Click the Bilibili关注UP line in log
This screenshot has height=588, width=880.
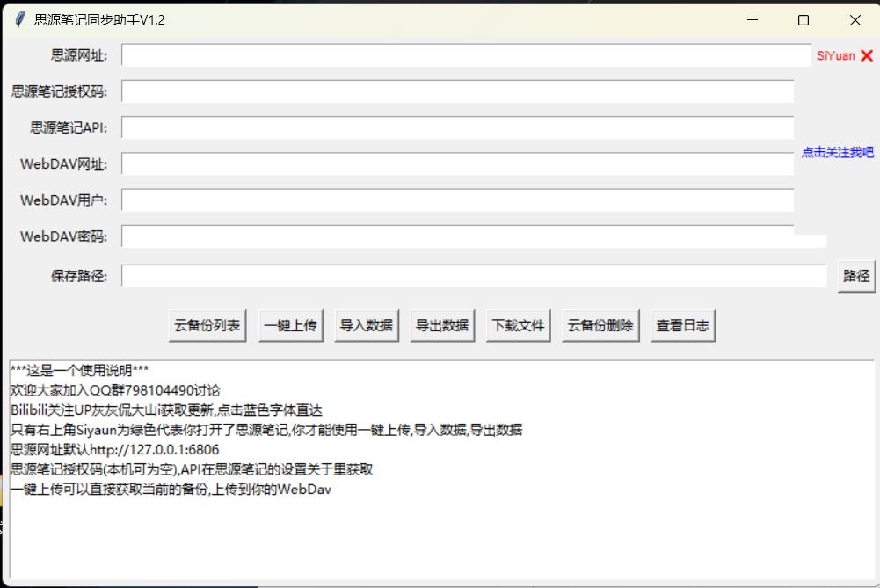coord(166,410)
